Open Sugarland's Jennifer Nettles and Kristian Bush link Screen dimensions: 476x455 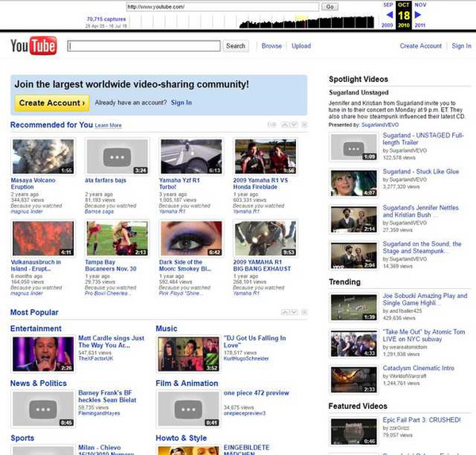(x=420, y=211)
